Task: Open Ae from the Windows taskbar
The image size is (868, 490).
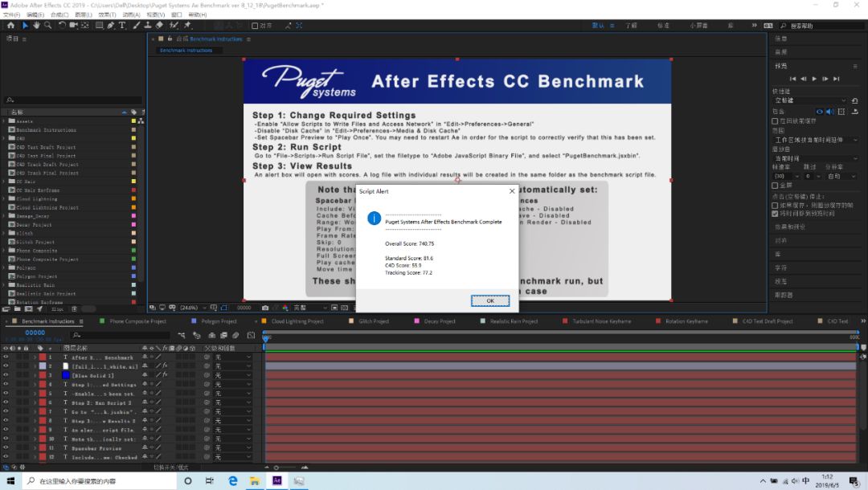Action: (276, 480)
